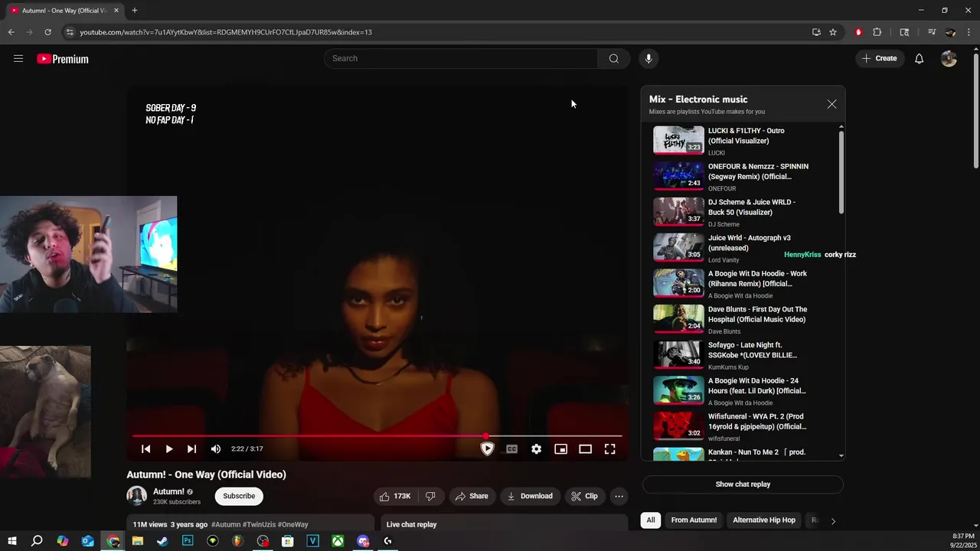Switch to theater mode
The height and width of the screenshot is (551, 980).
(586, 449)
